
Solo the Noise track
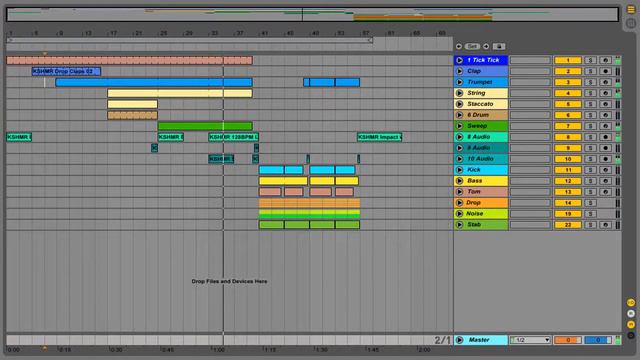click(x=590, y=214)
